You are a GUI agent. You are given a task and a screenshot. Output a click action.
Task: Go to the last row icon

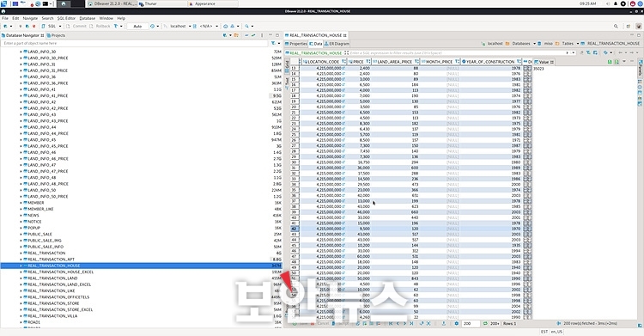411,324
